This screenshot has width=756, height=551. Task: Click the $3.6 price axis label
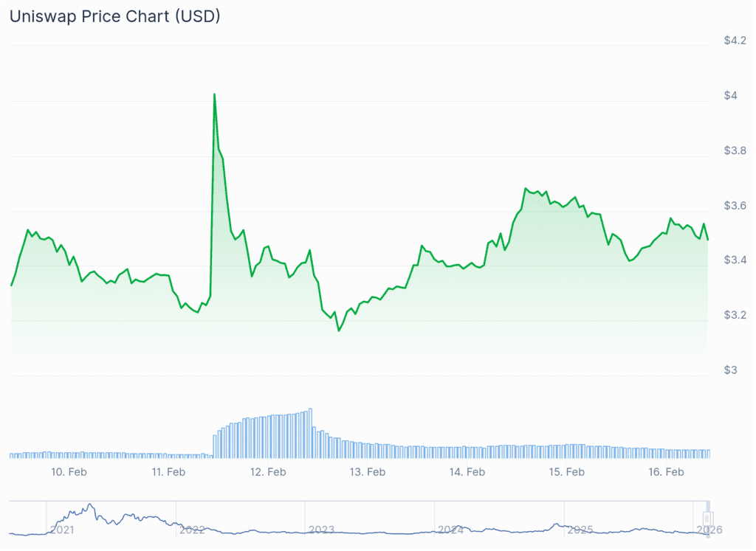pyautogui.click(x=734, y=205)
